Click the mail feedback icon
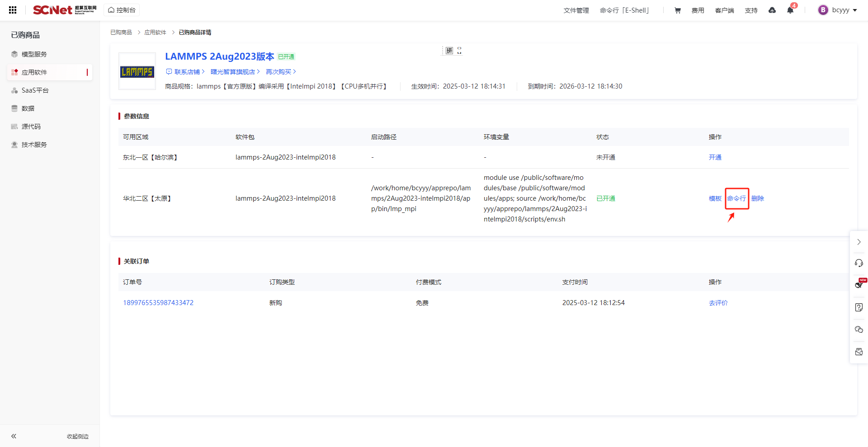 tap(859, 352)
